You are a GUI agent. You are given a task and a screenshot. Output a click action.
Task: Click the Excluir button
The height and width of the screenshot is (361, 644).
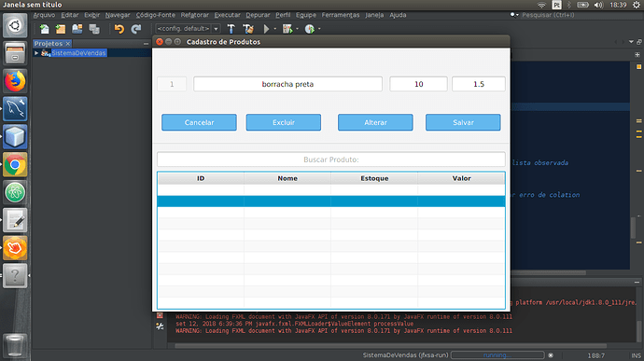(284, 122)
